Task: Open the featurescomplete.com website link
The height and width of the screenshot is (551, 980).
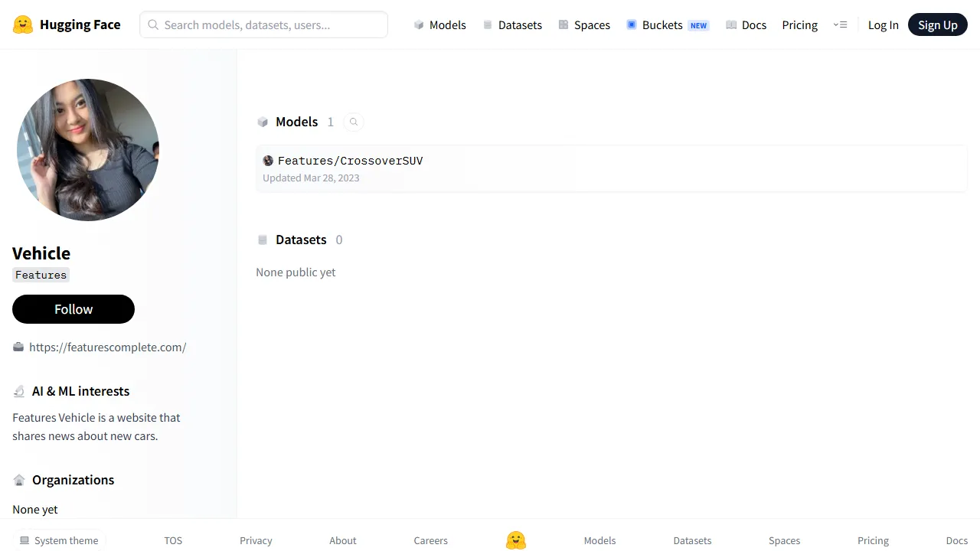Action: [x=107, y=347]
